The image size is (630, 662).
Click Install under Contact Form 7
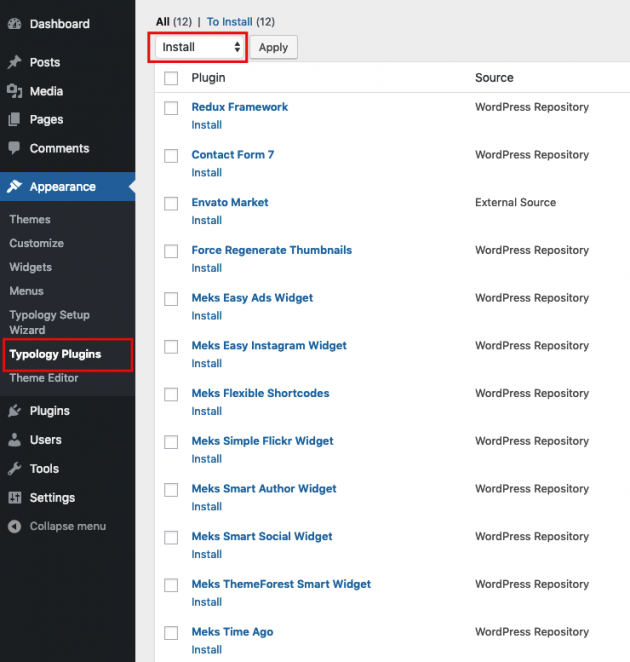pyautogui.click(x=206, y=173)
